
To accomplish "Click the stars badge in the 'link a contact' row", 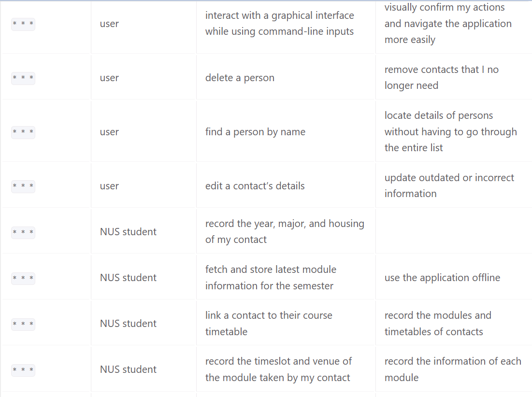I will tap(23, 324).
